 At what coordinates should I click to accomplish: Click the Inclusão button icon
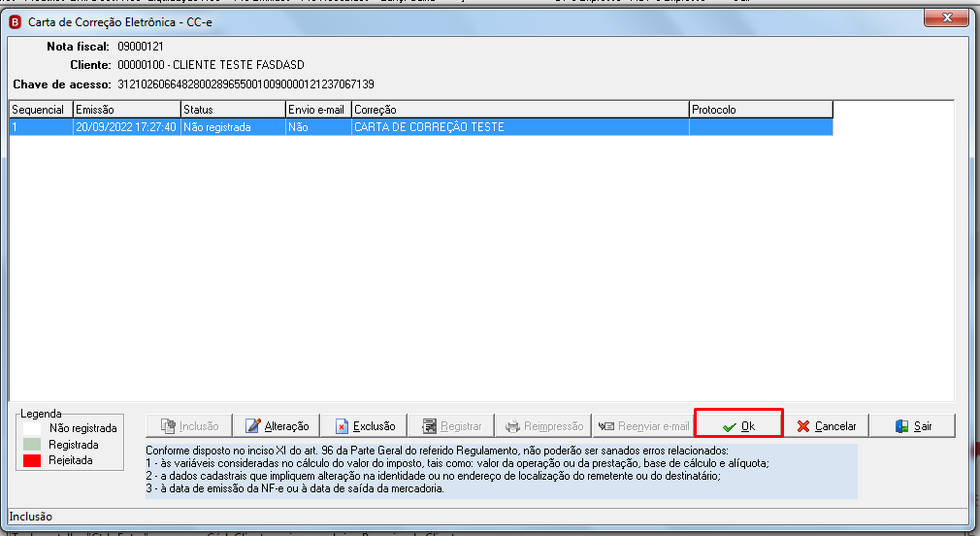click(168, 426)
